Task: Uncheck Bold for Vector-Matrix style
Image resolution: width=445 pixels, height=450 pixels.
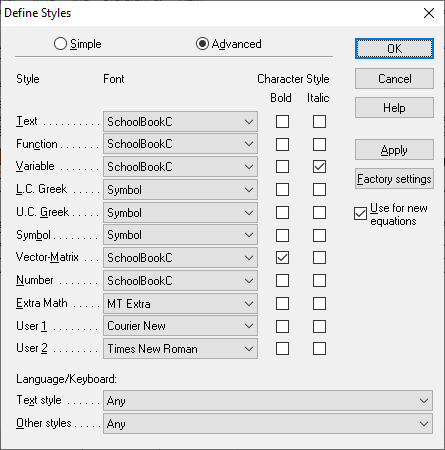Action: tap(282, 258)
